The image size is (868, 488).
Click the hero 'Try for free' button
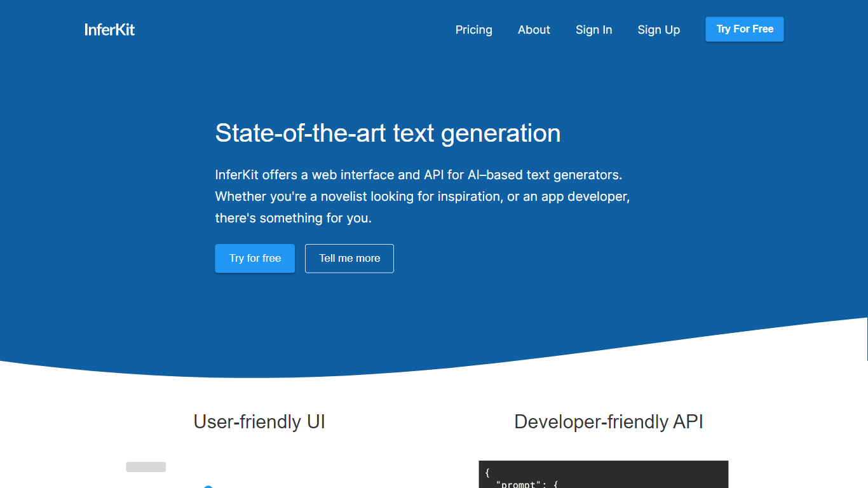(255, 258)
